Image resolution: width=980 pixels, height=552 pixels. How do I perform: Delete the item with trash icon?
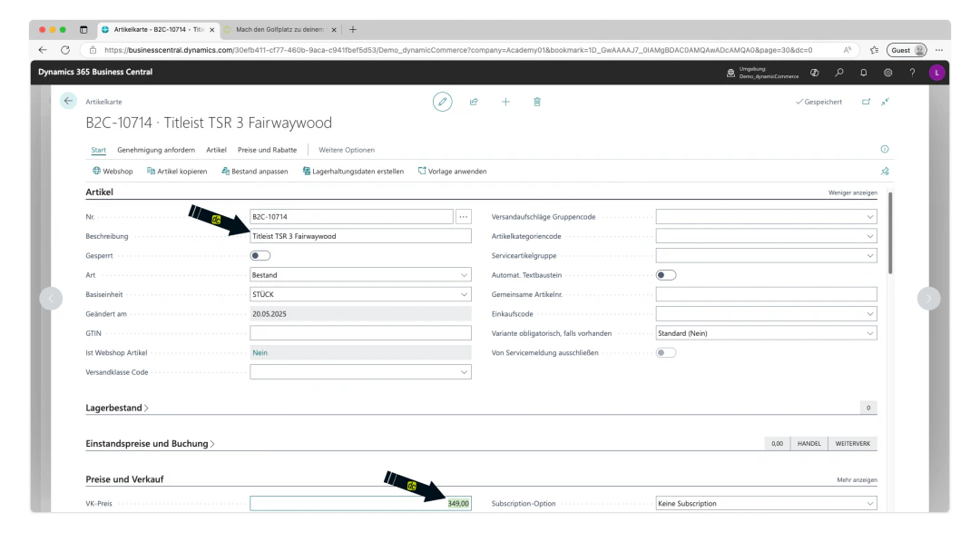tap(537, 102)
